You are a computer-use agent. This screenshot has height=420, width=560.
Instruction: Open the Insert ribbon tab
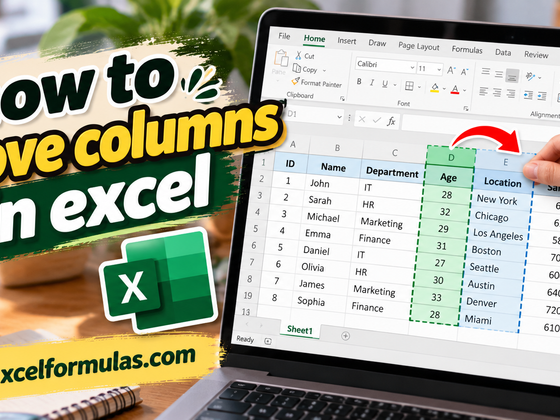point(347,41)
